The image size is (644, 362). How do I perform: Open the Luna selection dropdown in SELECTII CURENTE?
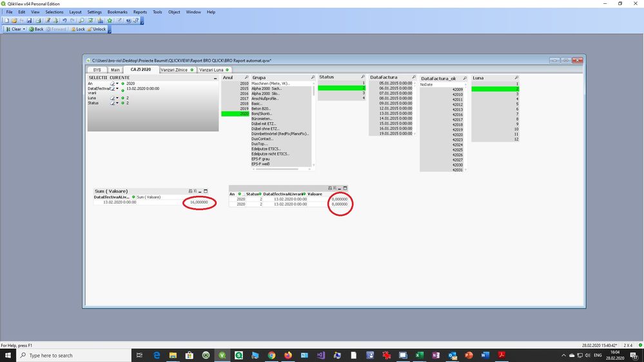(117, 98)
